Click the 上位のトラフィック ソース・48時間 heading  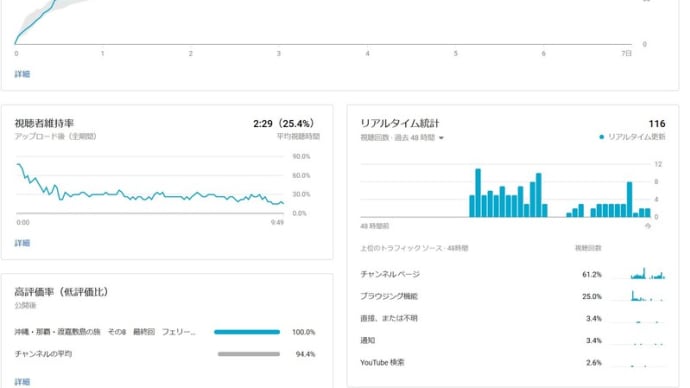pos(414,248)
